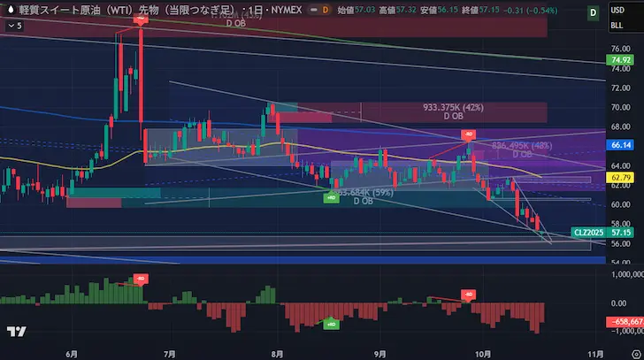Select the 62.79 yellow moving average label
Image resolution: width=644 pixels, height=360 pixels.
coord(619,178)
